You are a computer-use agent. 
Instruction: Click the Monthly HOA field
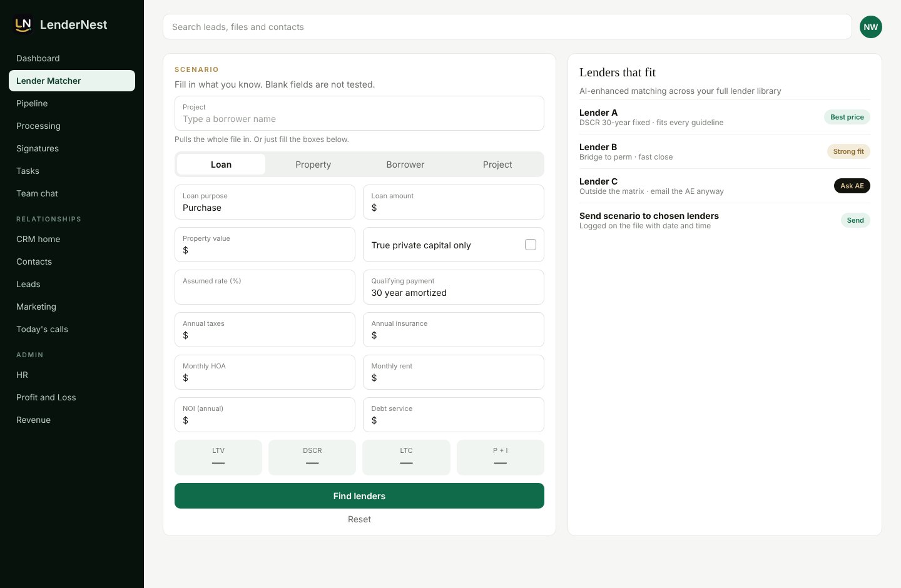click(265, 372)
